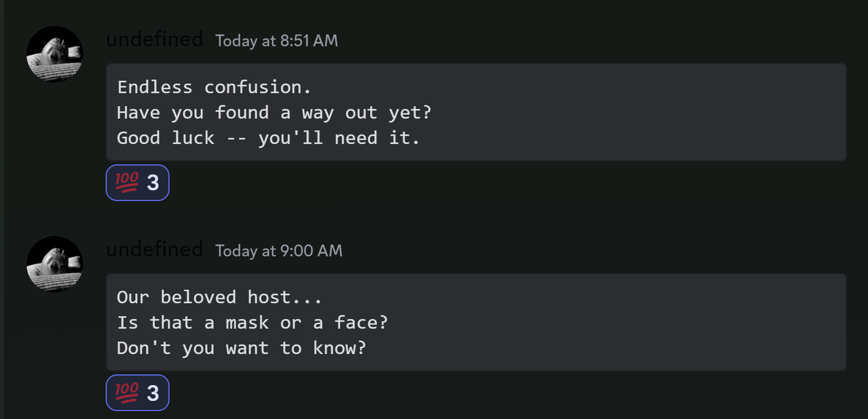Toggle the 100 reaction on the 9:00 AM message
Image resolution: width=868 pixels, height=419 pixels.
tap(137, 392)
